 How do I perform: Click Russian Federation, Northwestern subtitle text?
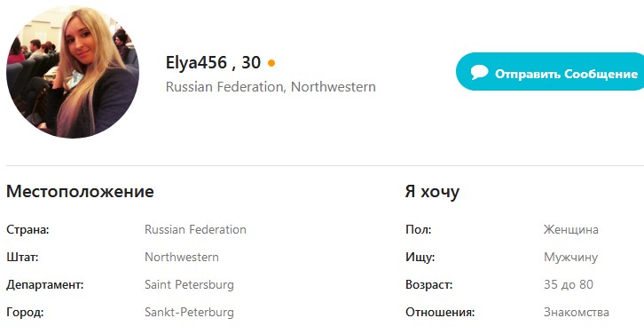coord(271,87)
